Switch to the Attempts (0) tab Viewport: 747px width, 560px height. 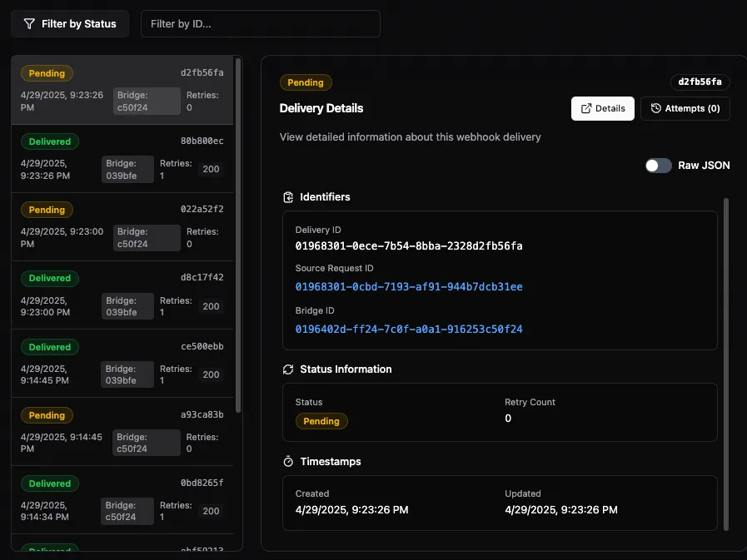(685, 108)
